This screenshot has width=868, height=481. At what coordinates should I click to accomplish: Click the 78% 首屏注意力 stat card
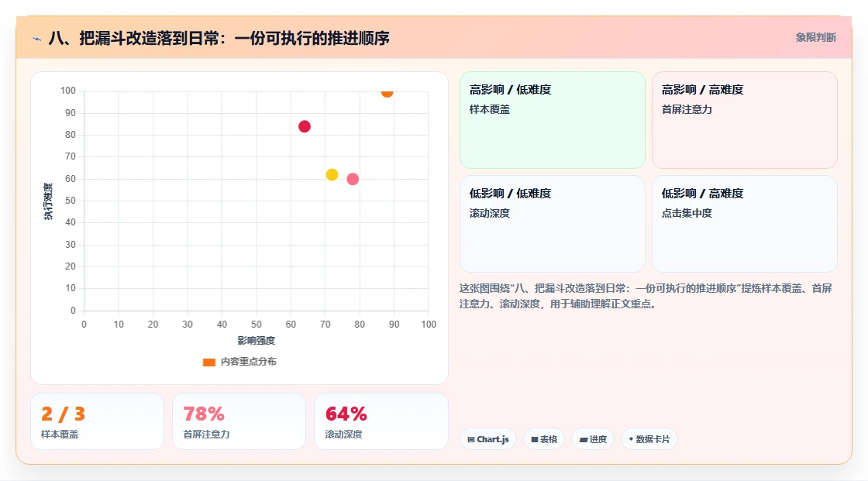pyautogui.click(x=239, y=421)
